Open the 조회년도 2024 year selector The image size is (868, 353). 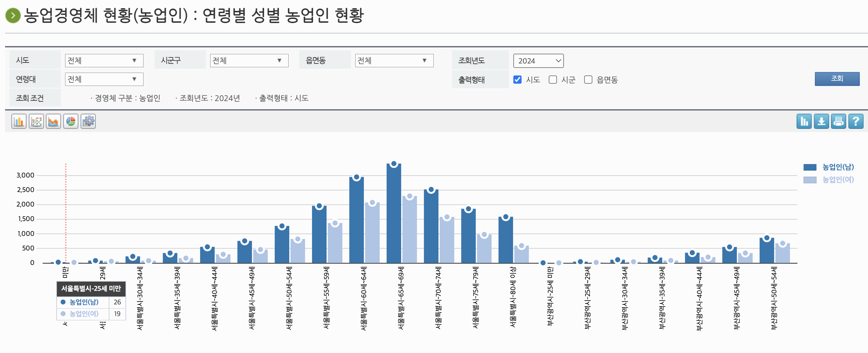pyautogui.click(x=538, y=61)
